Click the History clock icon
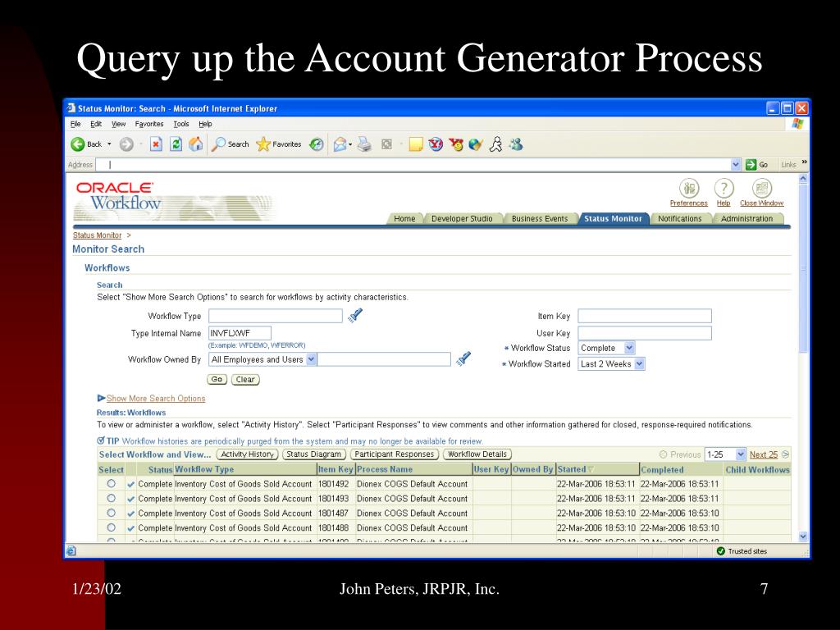840x630 pixels. pyautogui.click(x=317, y=144)
